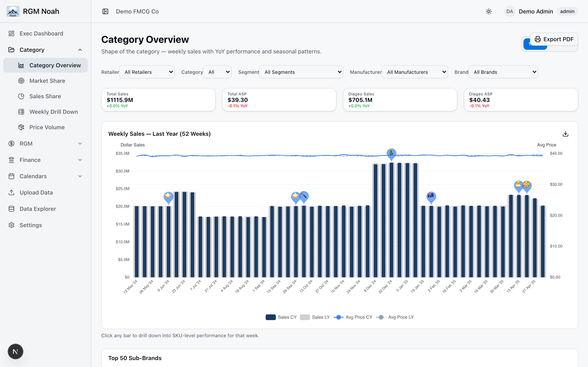Open Settings from sidebar
Screen dimensions: 588x367
[31, 225]
